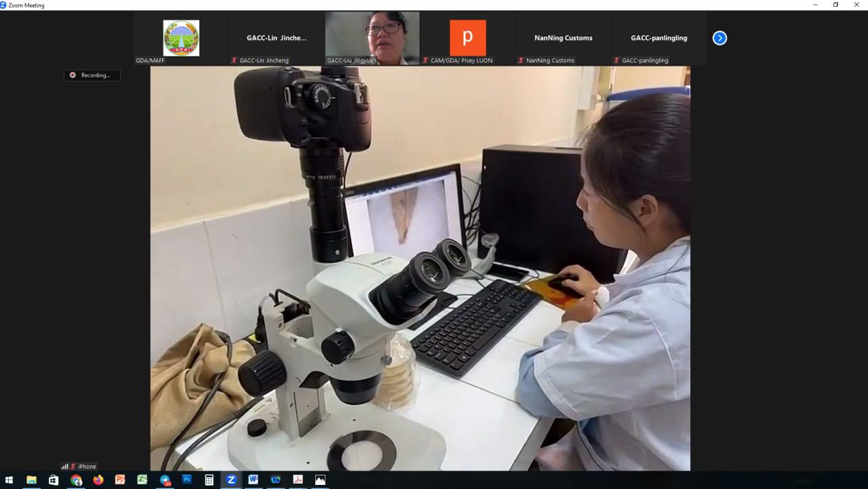Show next participants with the blue arrow
Viewport: 868px width, 489px height.
pos(719,38)
